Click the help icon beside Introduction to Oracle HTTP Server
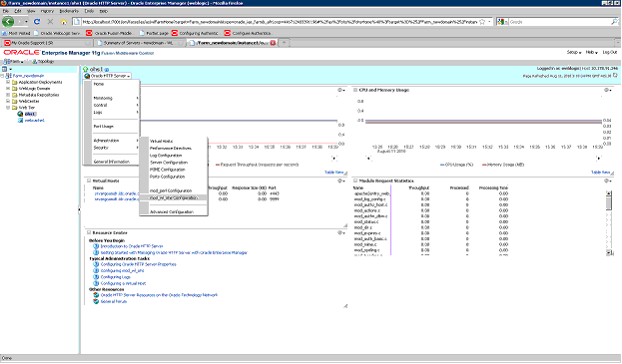 tap(96, 246)
